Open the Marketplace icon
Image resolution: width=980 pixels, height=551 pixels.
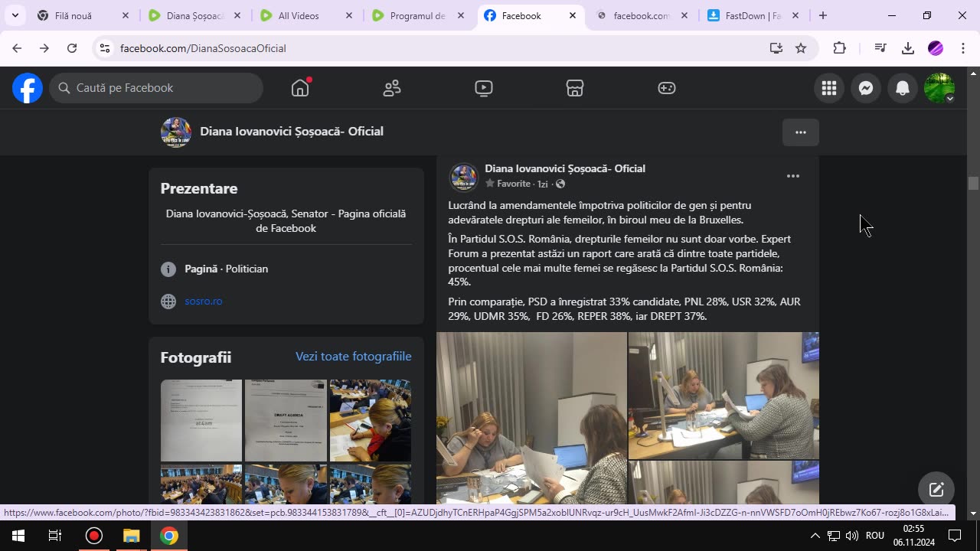click(575, 88)
